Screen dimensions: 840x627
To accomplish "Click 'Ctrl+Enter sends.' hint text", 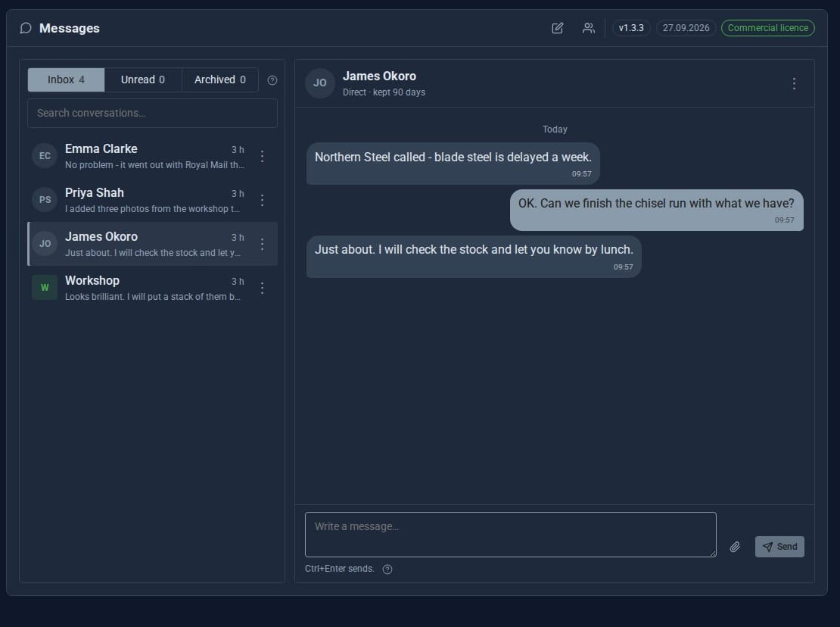I will (x=339, y=569).
